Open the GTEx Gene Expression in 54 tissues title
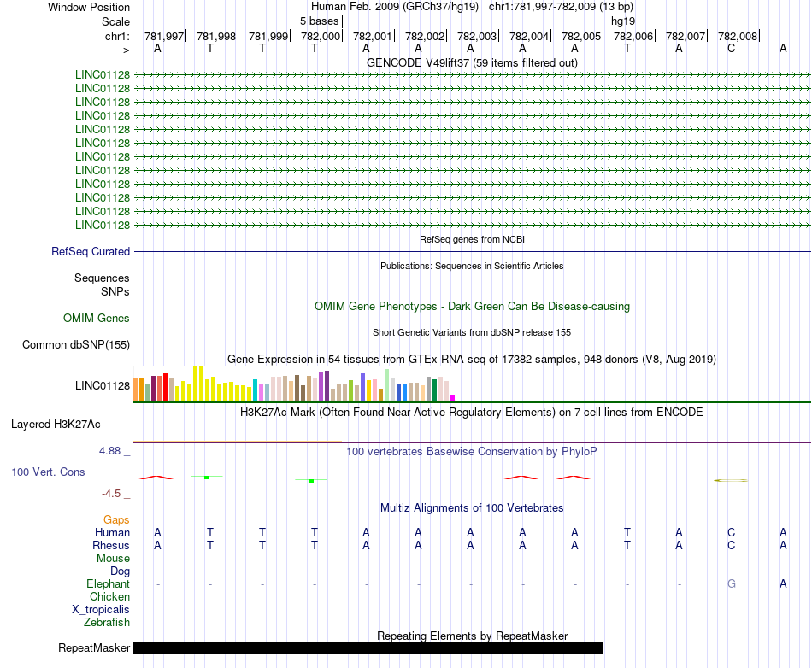812x668 pixels. tap(472, 359)
